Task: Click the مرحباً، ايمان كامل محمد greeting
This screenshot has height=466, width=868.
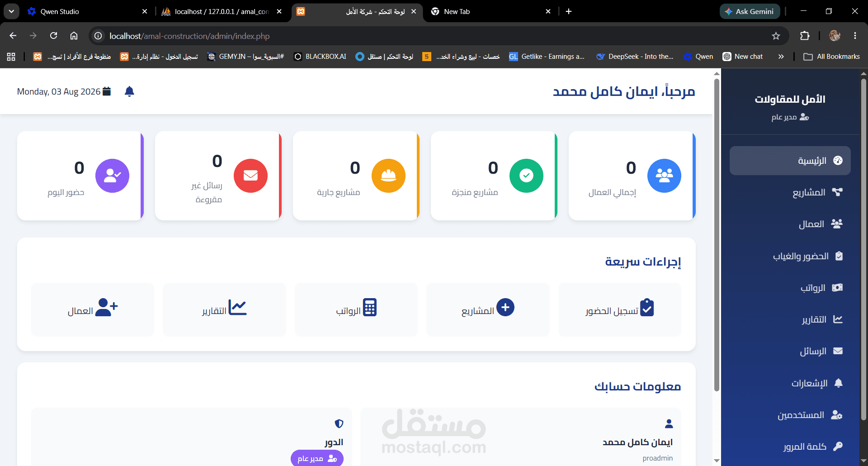Action: point(624,91)
